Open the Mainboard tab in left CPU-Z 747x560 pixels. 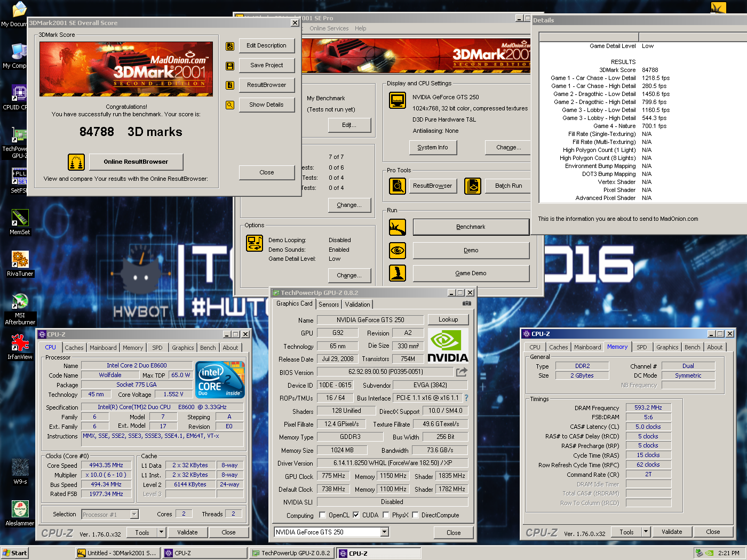[103, 348]
